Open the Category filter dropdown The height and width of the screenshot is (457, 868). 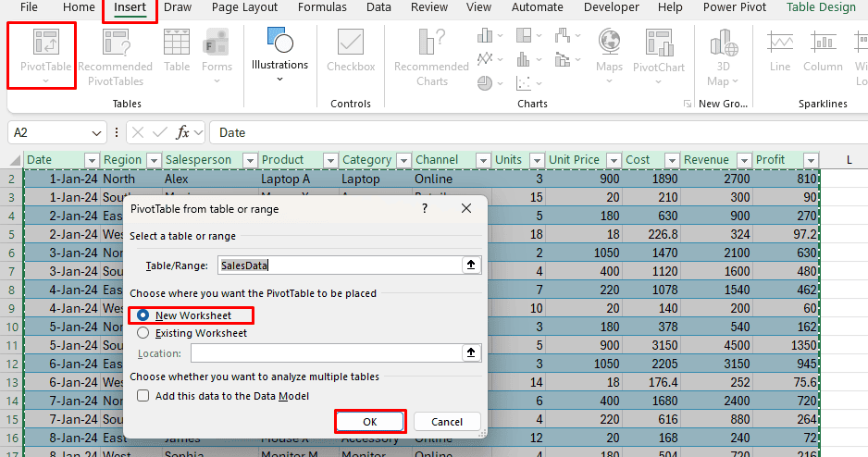(x=404, y=160)
